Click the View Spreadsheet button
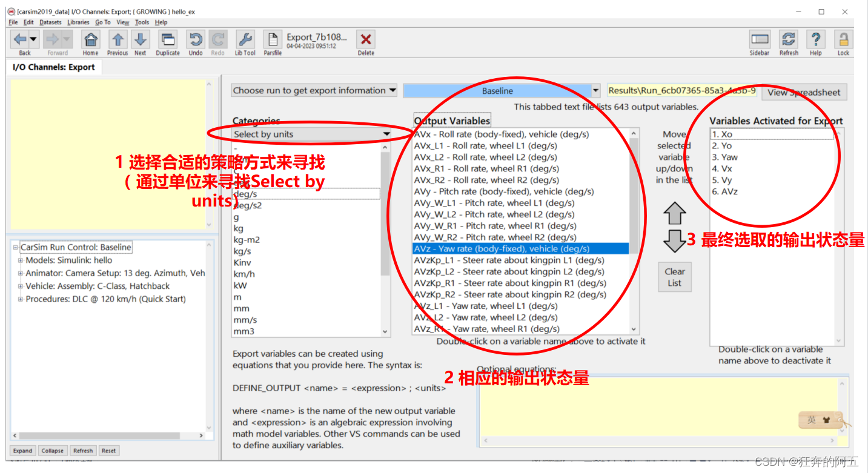Image resolution: width=868 pixels, height=473 pixels. [804, 92]
